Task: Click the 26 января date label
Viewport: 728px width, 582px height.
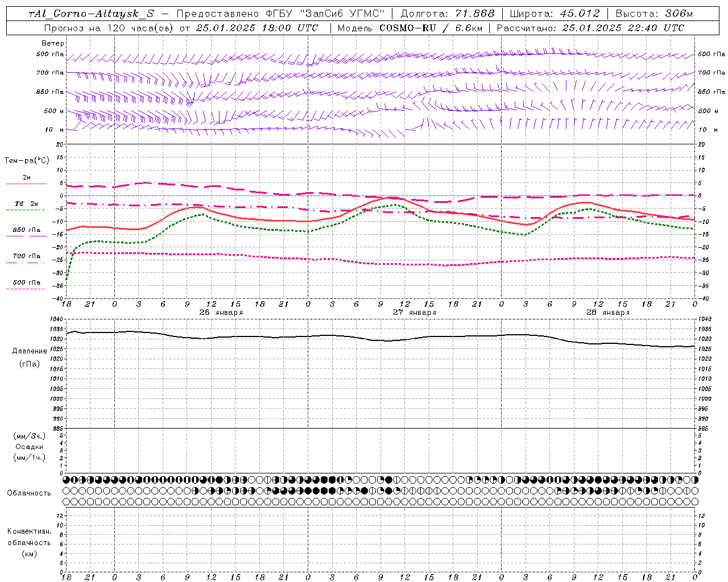Action: [x=221, y=313]
